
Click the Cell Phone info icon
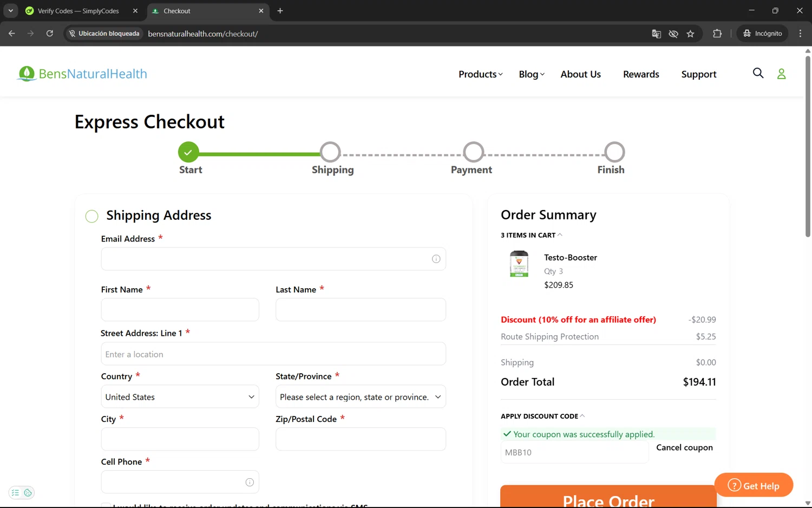coord(250,482)
